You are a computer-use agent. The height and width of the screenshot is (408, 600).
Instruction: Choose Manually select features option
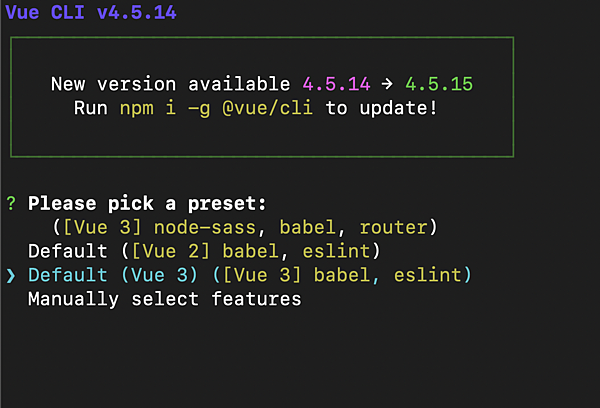tap(165, 299)
